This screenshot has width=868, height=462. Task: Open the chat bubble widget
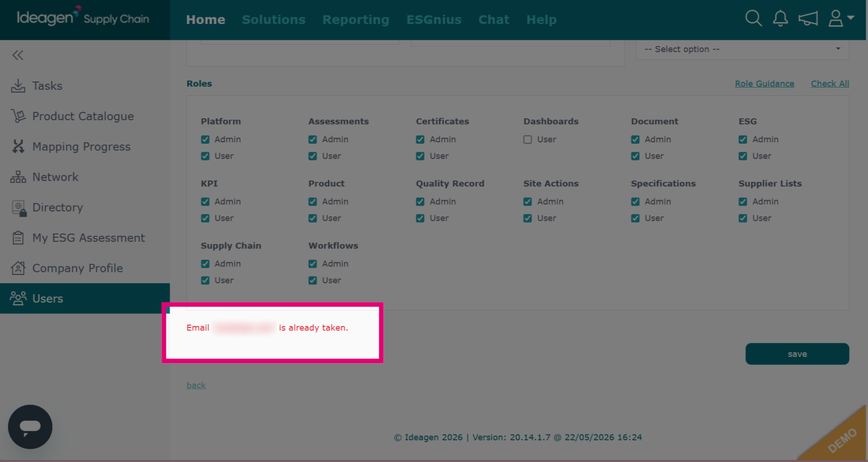tap(30, 427)
